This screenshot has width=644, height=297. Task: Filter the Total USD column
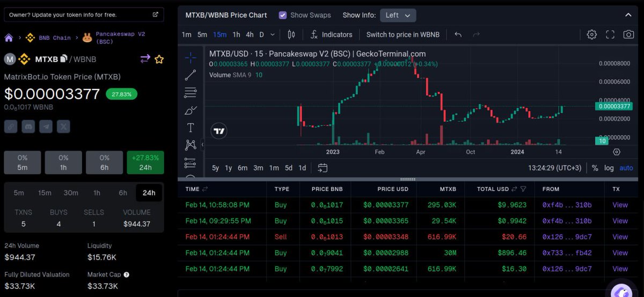[523, 189]
